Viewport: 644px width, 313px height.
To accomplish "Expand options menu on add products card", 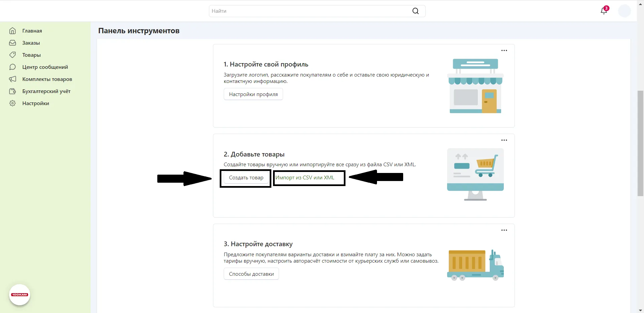I will coord(504,140).
